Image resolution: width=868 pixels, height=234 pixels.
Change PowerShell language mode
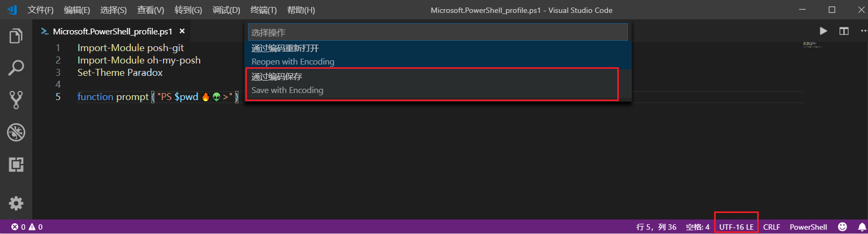pyautogui.click(x=808, y=227)
